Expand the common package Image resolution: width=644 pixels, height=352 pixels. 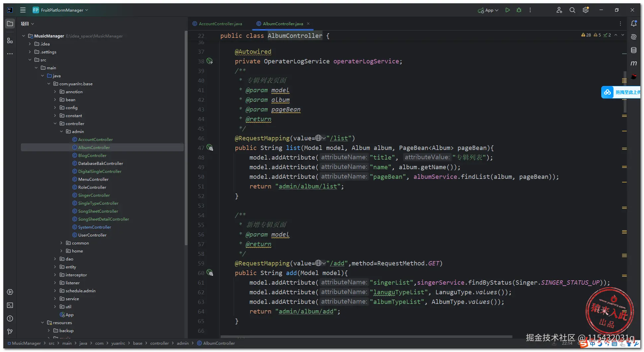coord(61,243)
